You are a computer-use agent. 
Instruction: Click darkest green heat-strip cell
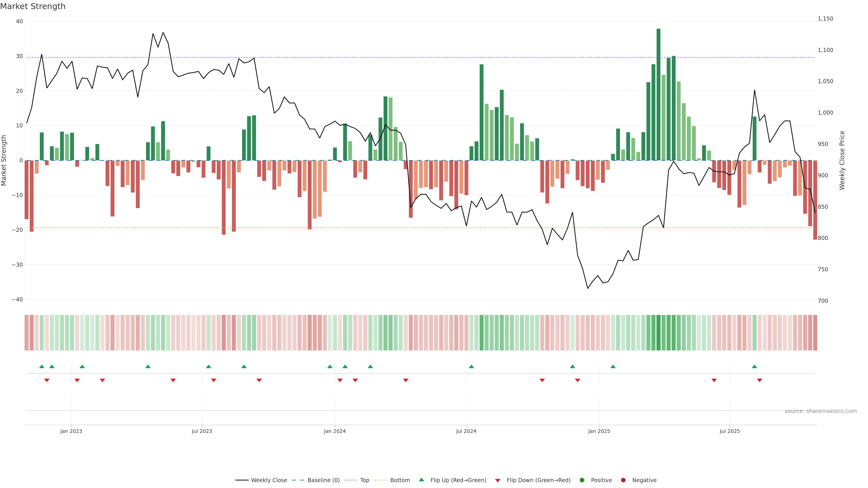click(x=658, y=333)
